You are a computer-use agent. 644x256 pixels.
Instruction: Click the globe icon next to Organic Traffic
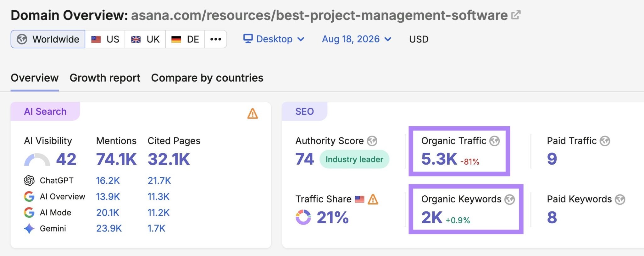[495, 141]
